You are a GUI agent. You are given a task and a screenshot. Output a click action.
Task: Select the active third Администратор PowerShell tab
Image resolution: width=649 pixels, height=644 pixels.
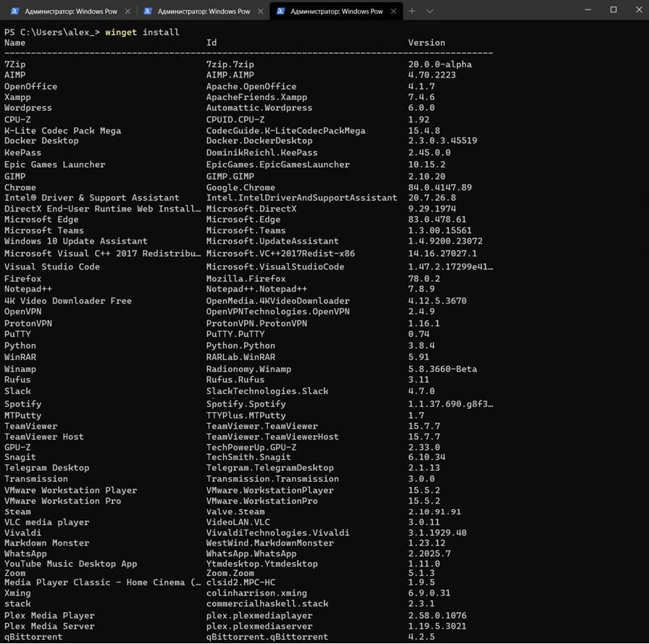336,11
